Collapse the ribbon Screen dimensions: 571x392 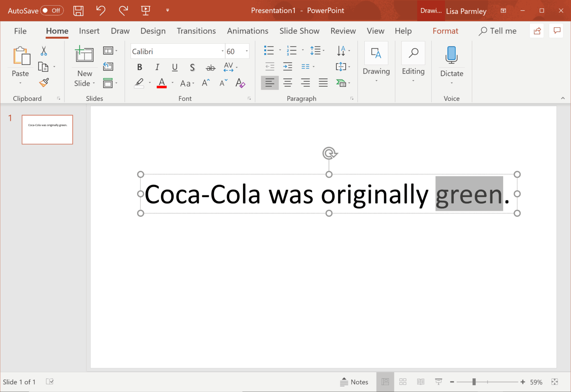[x=563, y=98]
